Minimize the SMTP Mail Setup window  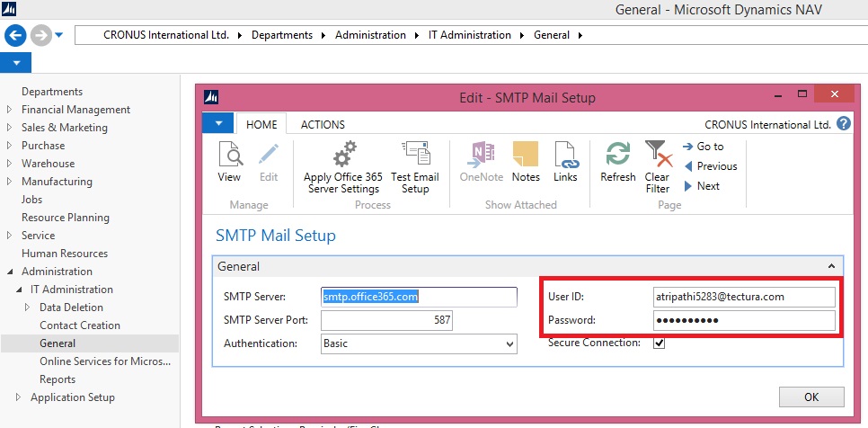click(779, 94)
